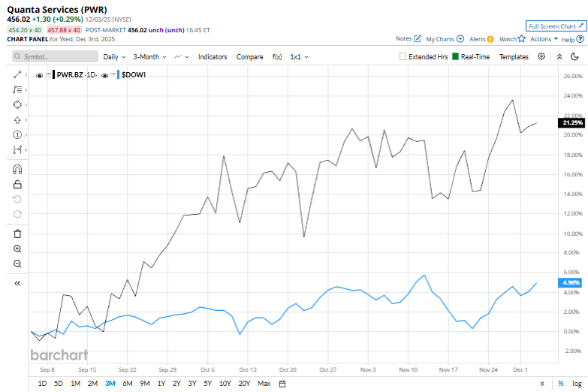This screenshot has height=392, width=588.
Task: Toggle visibility of $DOWI series
Action: click(x=104, y=75)
